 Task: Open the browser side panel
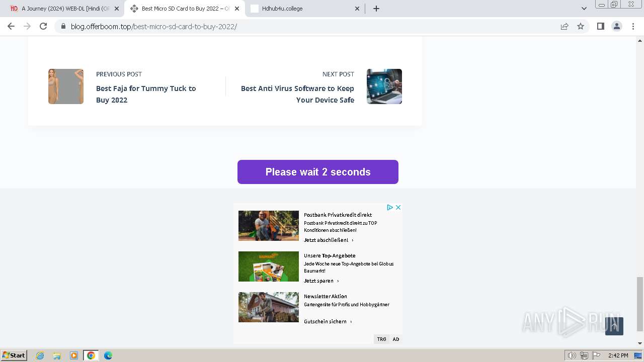(x=600, y=26)
